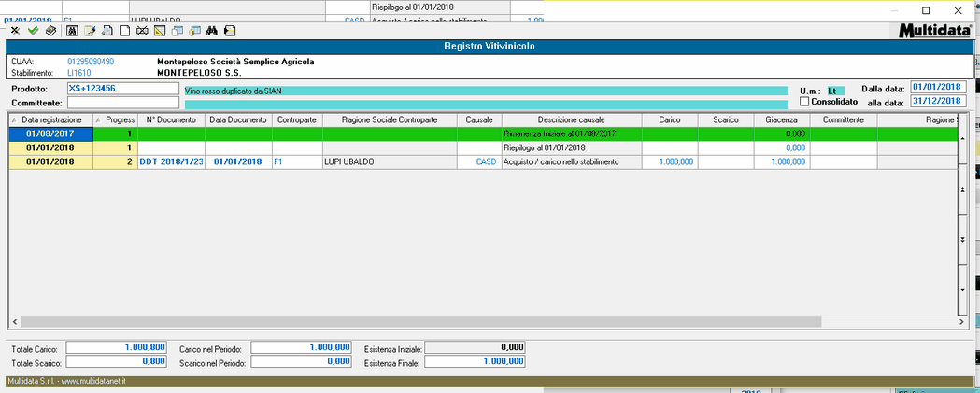Toggle the Consolidato checkbox

pos(804,101)
